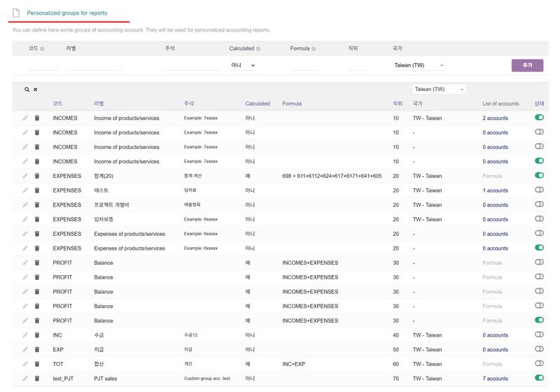
Task: Click the info icon next to the Formula label
Action: [x=313, y=49]
